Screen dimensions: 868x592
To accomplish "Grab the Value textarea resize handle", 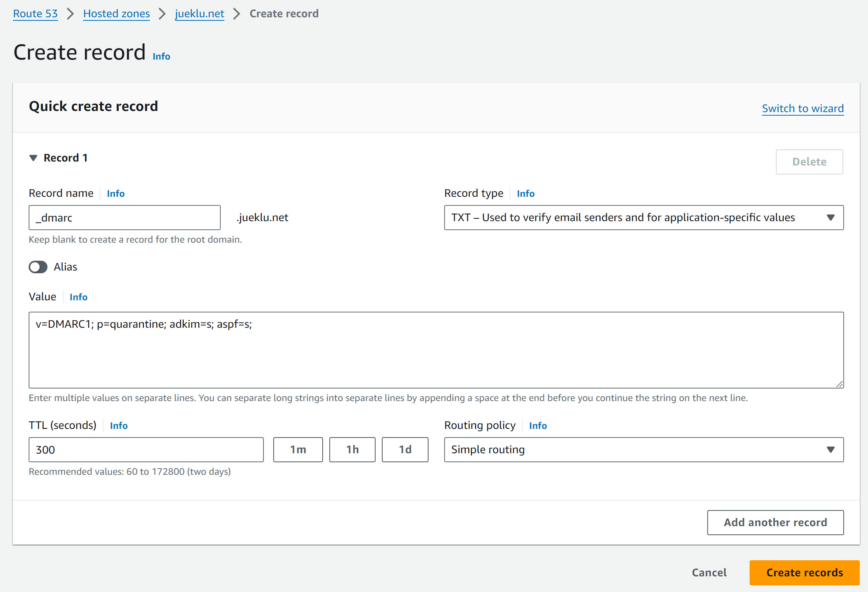I will point(839,384).
